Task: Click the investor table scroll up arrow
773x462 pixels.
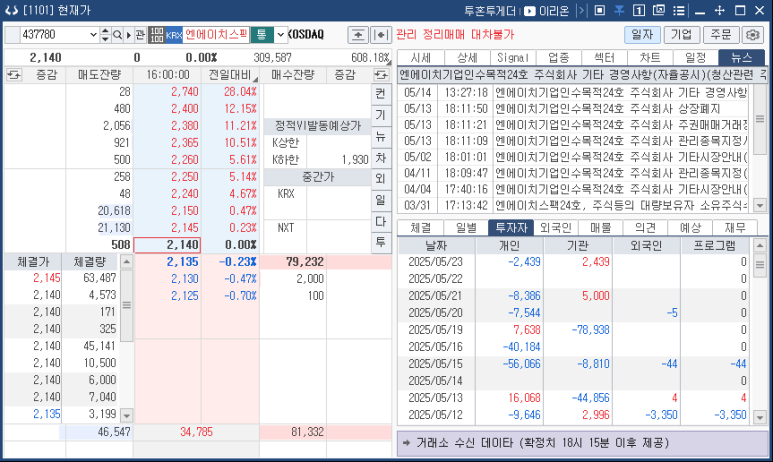Action: click(x=760, y=245)
